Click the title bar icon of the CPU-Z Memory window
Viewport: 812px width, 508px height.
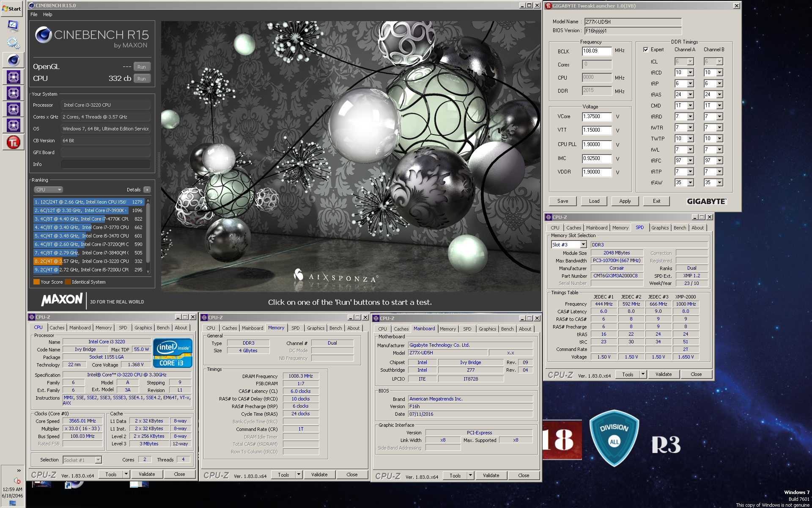pos(204,317)
